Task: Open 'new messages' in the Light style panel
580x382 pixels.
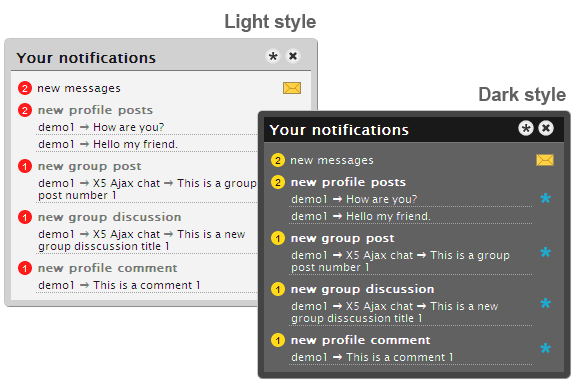Action: point(79,88)
